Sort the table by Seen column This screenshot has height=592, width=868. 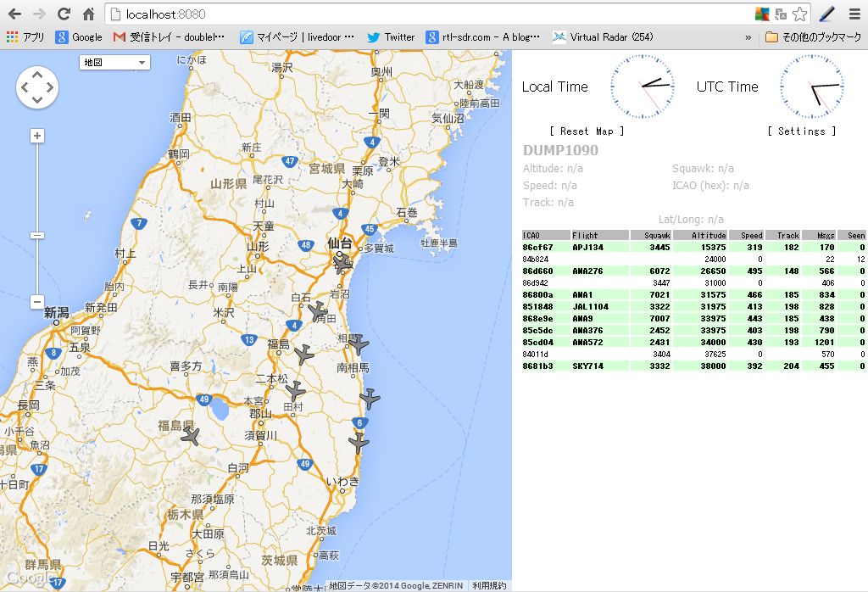tap(852, 236)
